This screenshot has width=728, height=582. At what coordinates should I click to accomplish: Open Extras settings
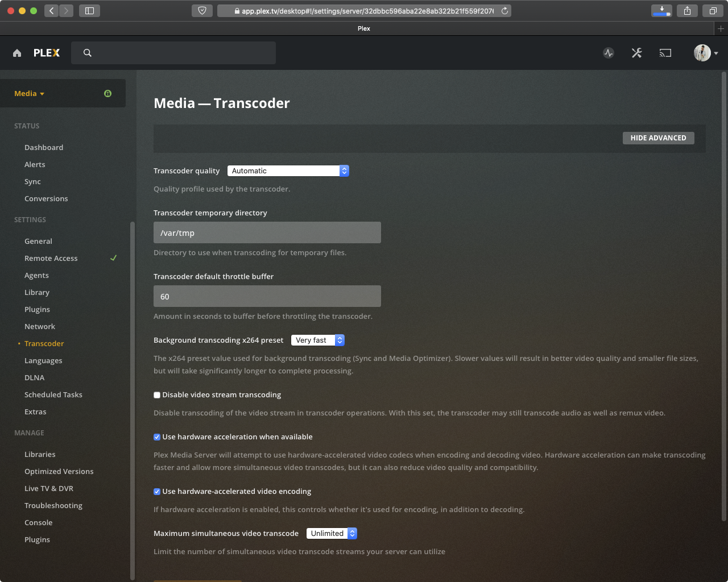(35, 411)
